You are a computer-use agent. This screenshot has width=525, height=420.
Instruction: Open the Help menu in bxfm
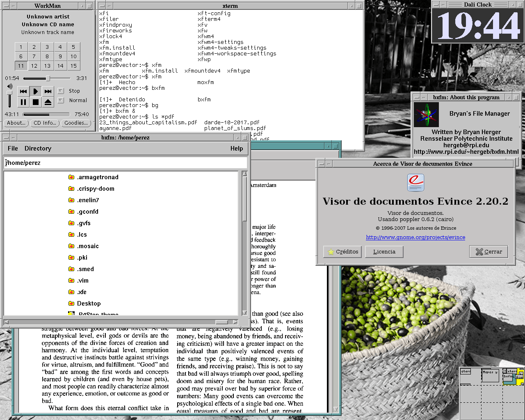(x=237, y=148)
